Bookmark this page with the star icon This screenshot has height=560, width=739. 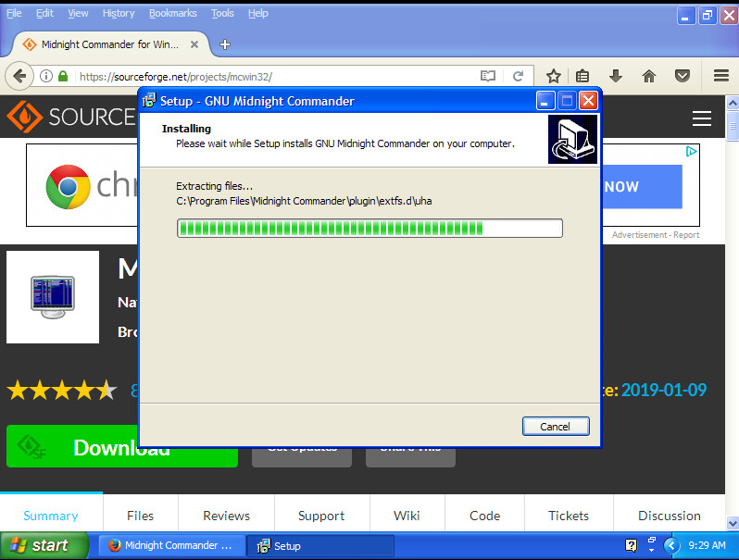[553, 76]
